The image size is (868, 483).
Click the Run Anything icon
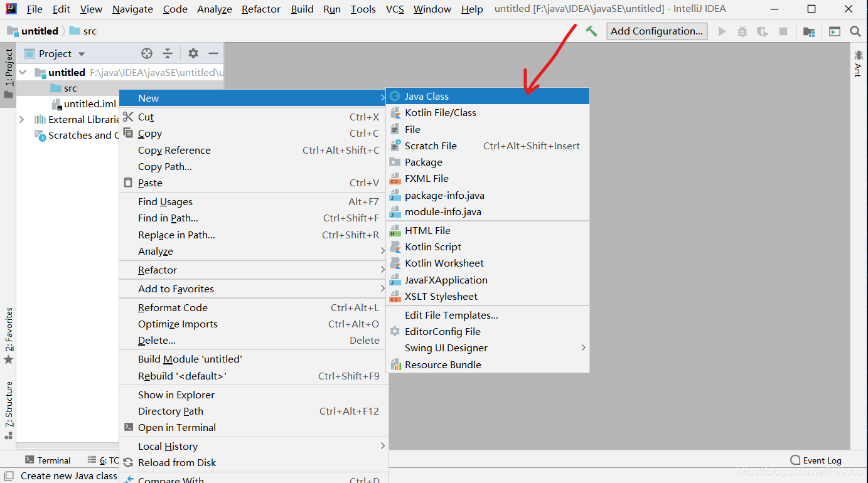click(834, 31)
